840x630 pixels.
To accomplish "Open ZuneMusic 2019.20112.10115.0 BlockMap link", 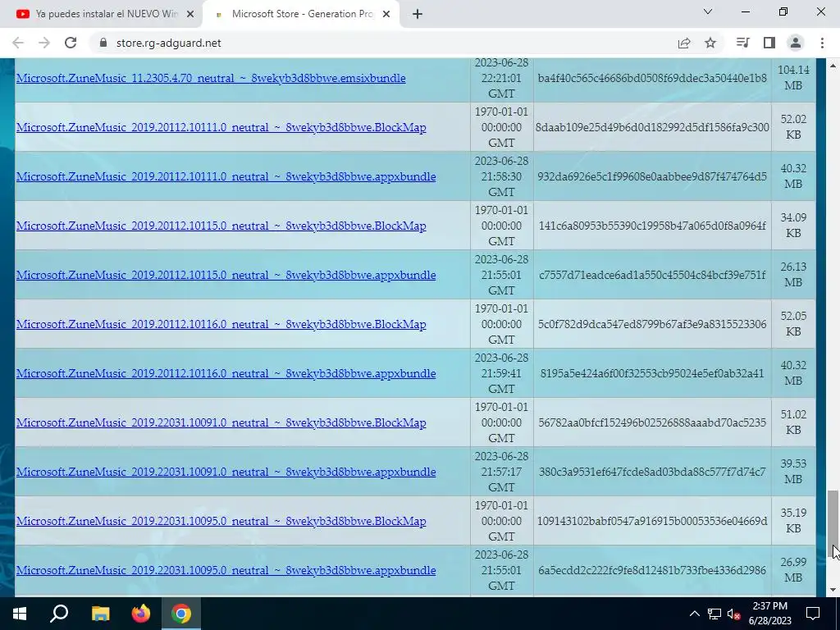I will (x=221, y=226).
